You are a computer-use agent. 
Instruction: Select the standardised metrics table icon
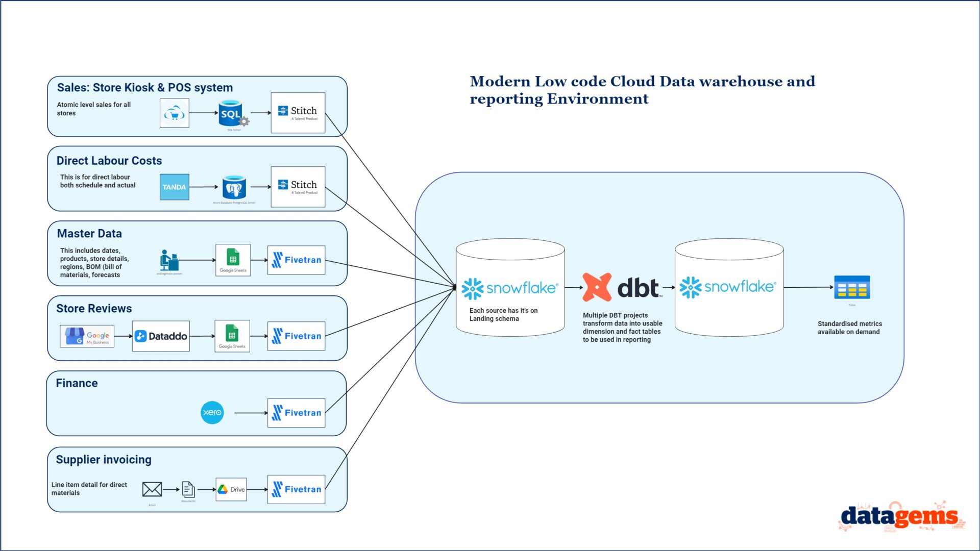(852, 287)
